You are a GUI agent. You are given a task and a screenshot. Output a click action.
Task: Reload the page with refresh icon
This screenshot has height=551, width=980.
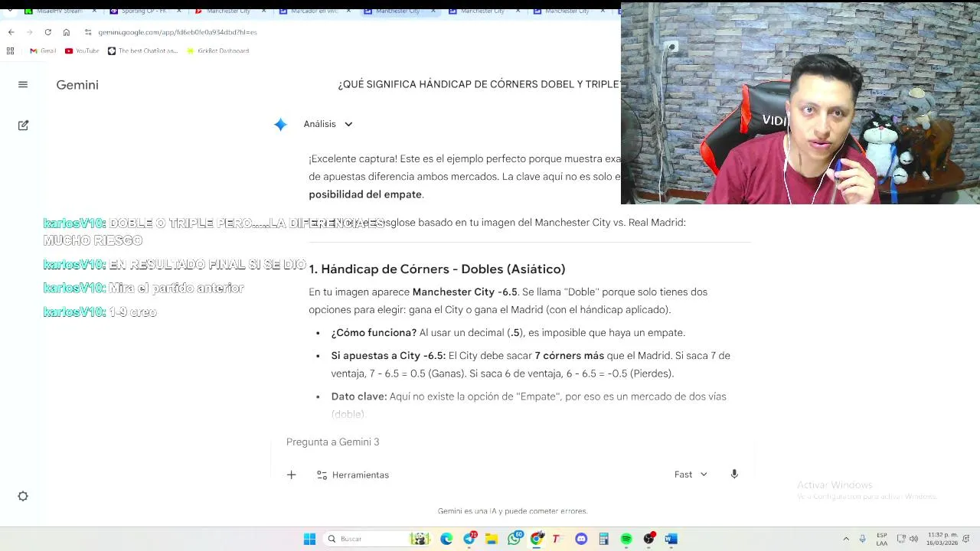click(47, 32)
